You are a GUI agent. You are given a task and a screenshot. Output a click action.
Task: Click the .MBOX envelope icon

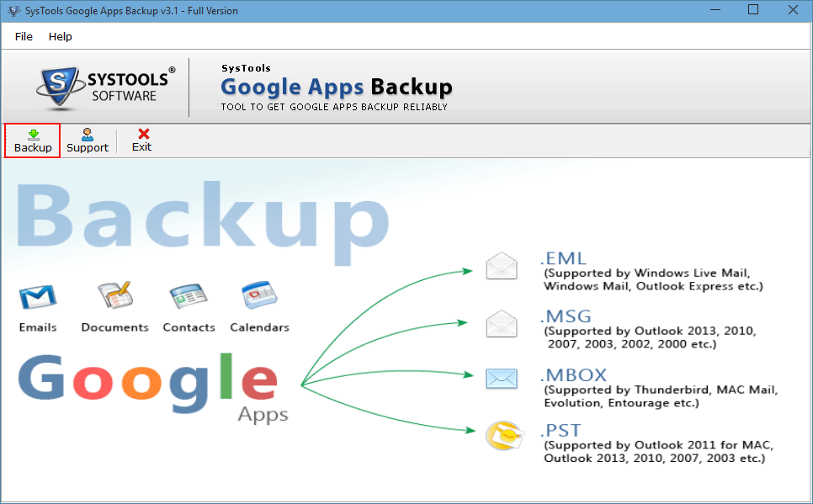[x=502, y=379]
